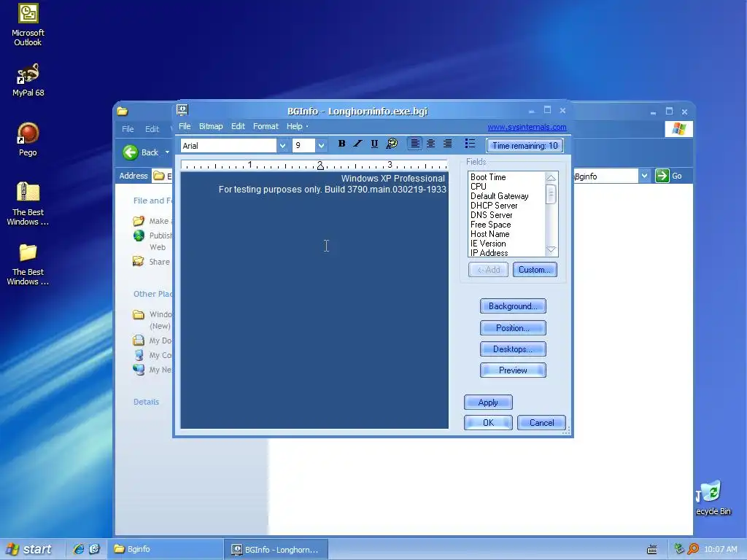Click the Fields list scrollbar thumb
This screenshot has height=560, width=747.
tap(551, 194)
